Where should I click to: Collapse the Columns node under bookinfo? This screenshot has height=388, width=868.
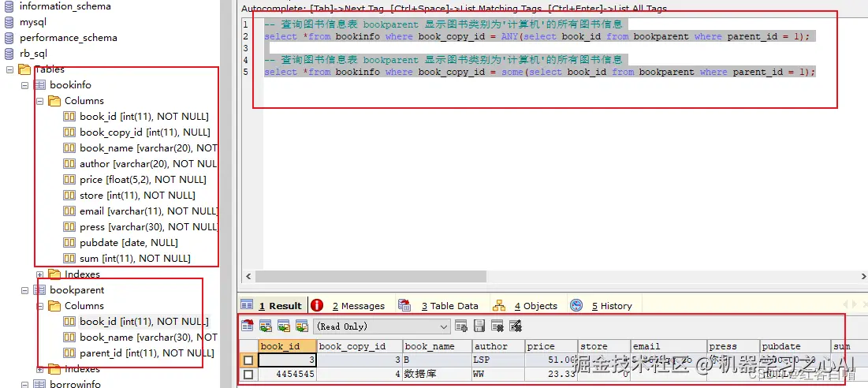coord(40,101)
